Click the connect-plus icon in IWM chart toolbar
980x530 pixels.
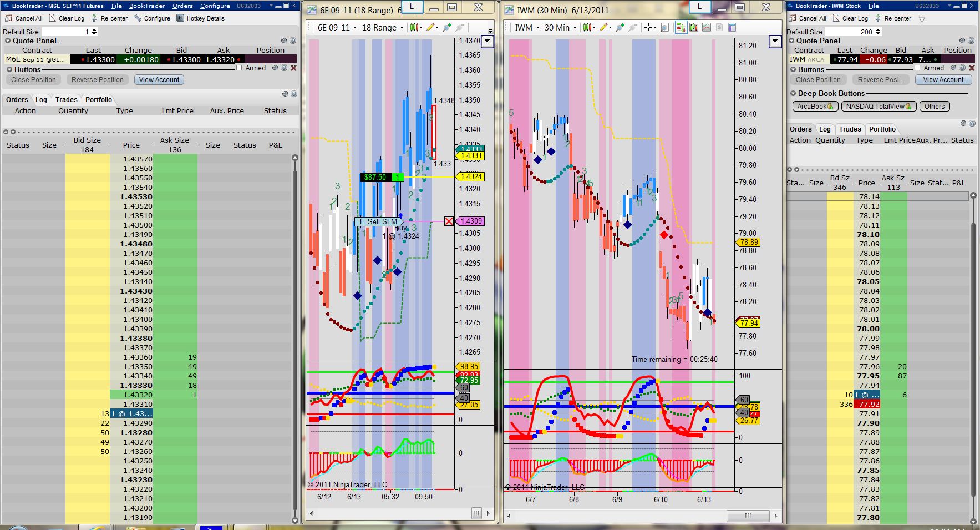click(x=620, y=28)
